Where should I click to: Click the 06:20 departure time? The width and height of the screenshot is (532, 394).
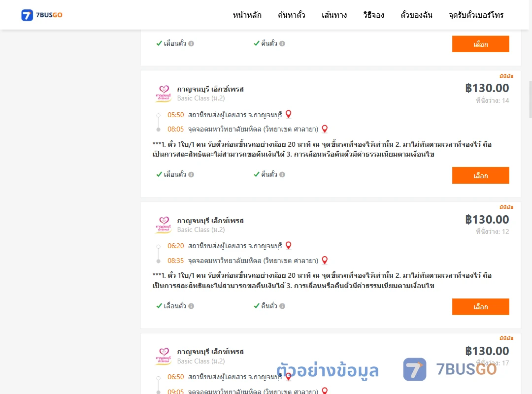(x=175, y=246)
